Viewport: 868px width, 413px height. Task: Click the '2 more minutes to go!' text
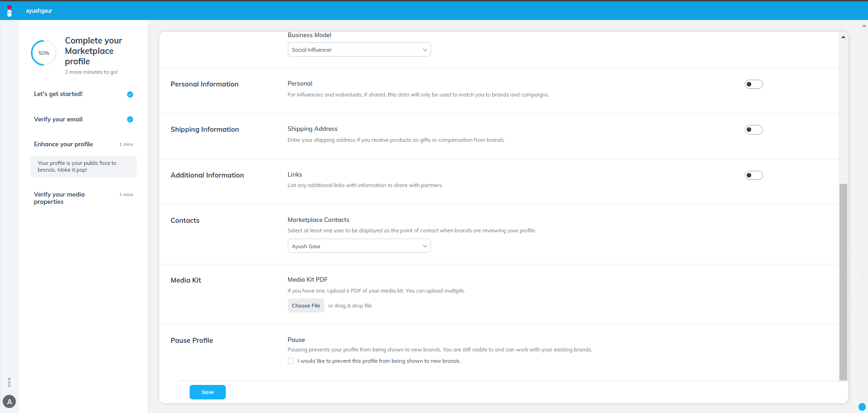(91, 72)
